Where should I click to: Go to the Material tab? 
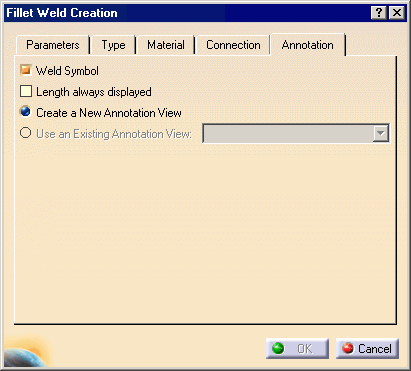point(166,45)
